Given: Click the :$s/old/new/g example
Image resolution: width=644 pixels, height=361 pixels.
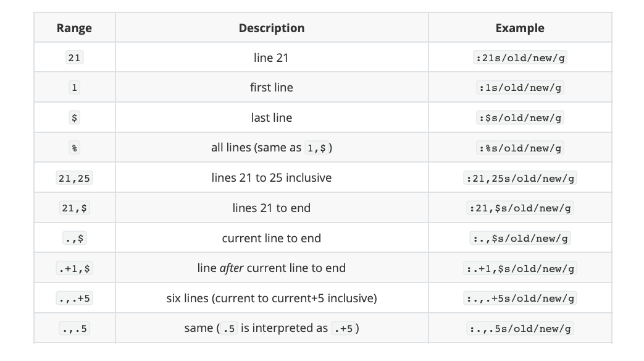Looking at the screenshot, I should [520, 118].
